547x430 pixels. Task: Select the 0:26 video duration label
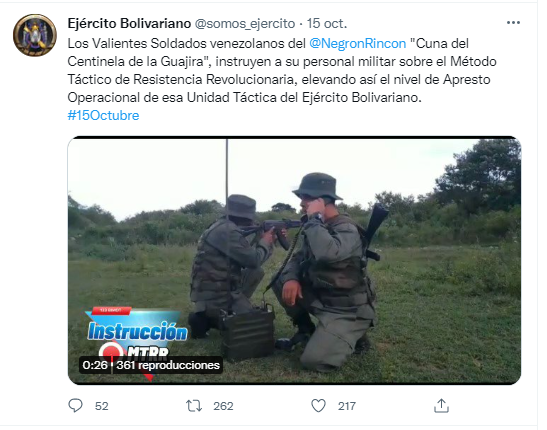[x=95, y=365]
